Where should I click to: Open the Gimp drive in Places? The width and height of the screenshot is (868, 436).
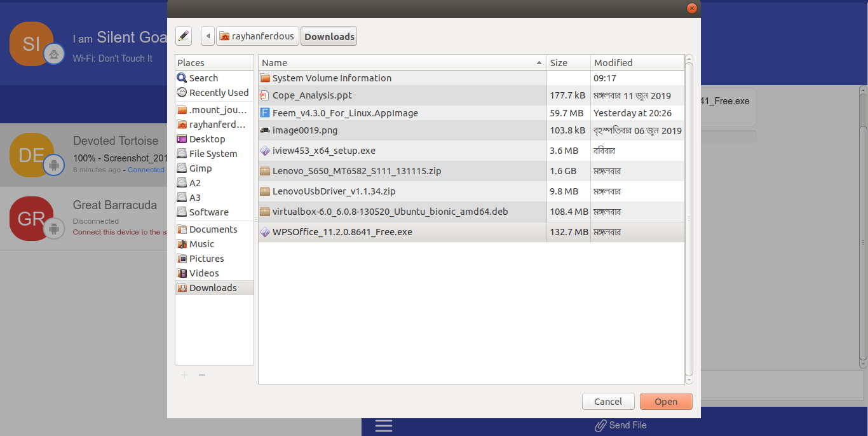pyautogui.click(x=214, y=168)
